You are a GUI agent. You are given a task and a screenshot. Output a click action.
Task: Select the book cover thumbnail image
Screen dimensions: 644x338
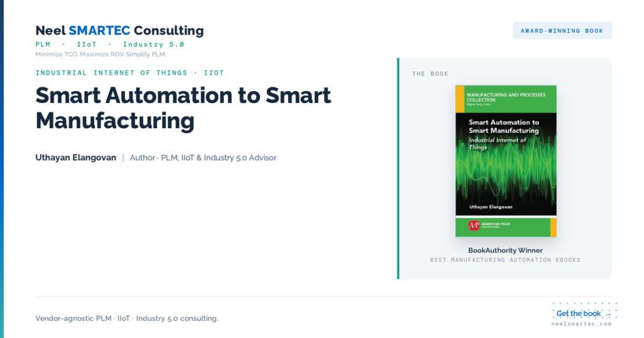click(506, 161)
